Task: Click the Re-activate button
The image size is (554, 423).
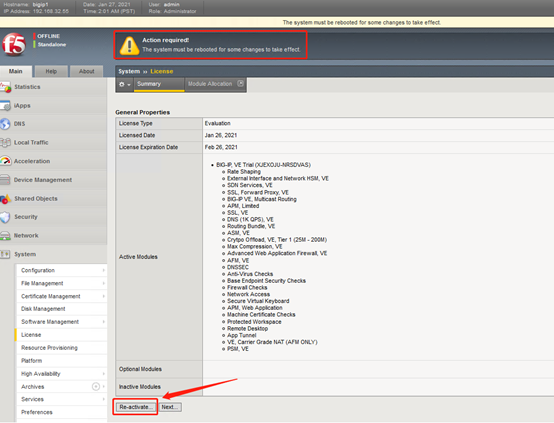Action: (x=136, y=407)
